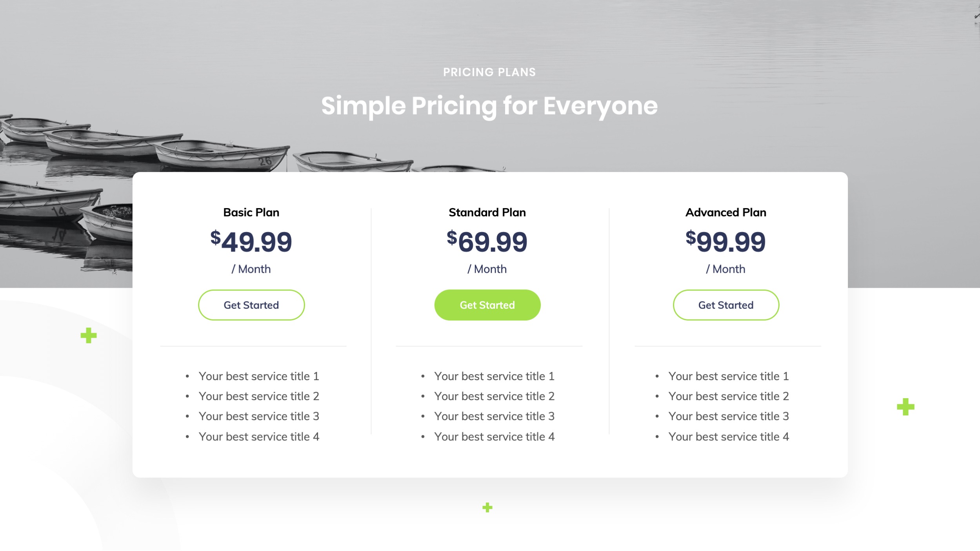The width and height of the screenshot is (980, 551).
Task: Click the $49.99 price
Action: 251,241
